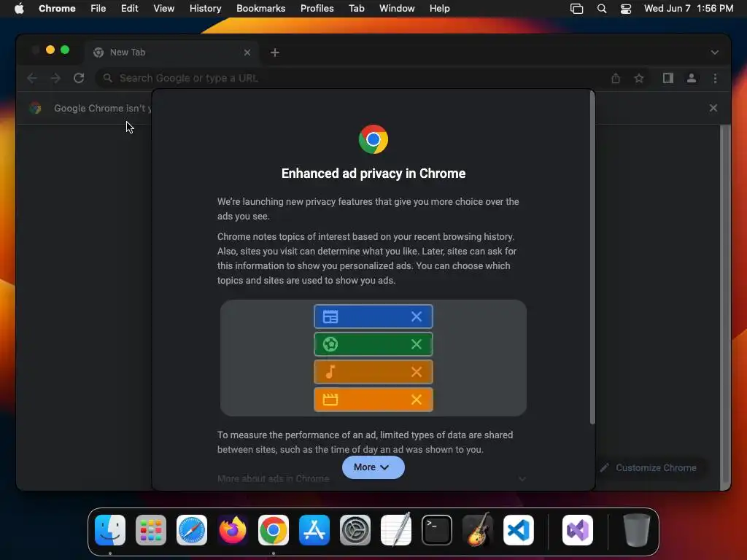Viewport: 747px width, 560px height.
Task: Click Chrome icon in the dock
Action: (274, 530)
